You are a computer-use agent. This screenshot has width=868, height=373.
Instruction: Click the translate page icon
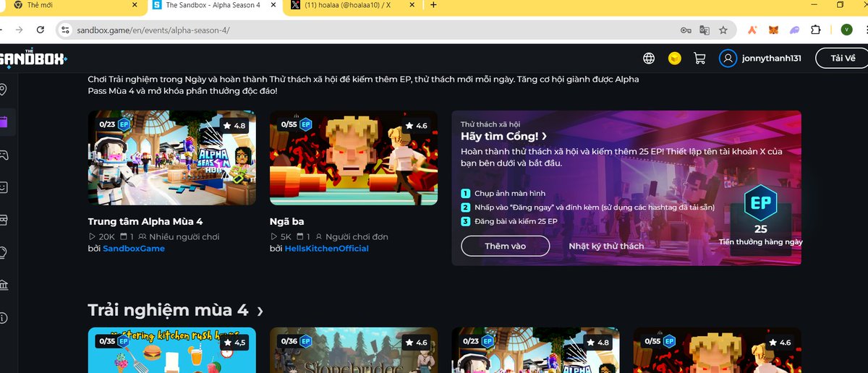(x=705, y=30)
